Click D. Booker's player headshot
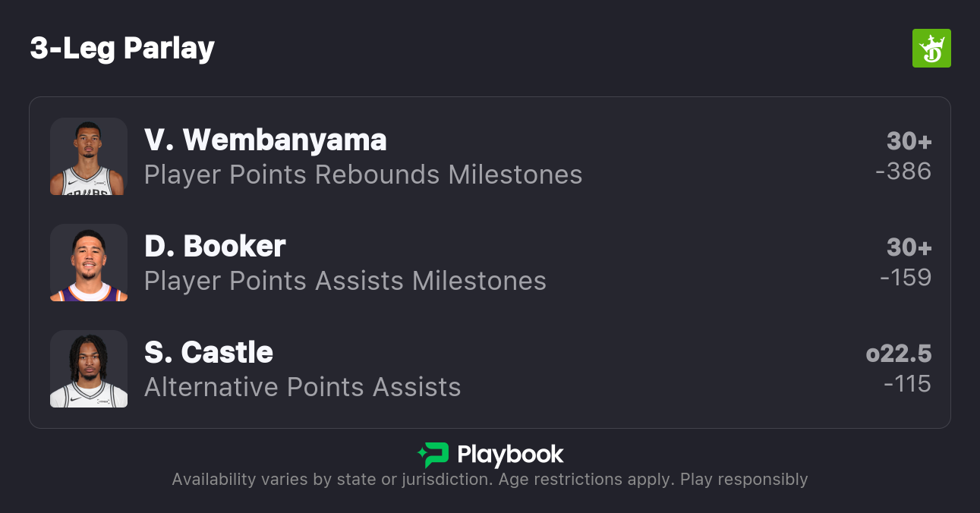The image size is (980, 513). click(89, 263)
